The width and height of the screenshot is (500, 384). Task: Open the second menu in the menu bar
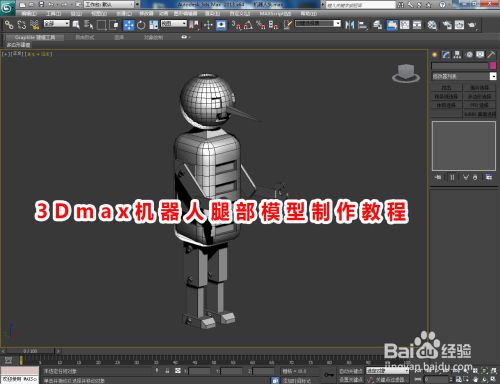pos(54,14)
